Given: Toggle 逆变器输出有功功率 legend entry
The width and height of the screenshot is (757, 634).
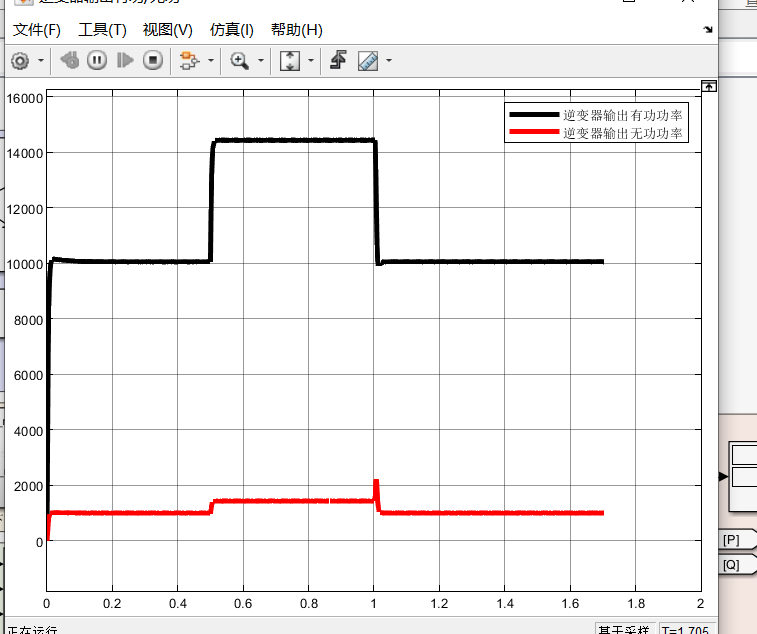Looking at the screenshot, I should pos(622,115).
